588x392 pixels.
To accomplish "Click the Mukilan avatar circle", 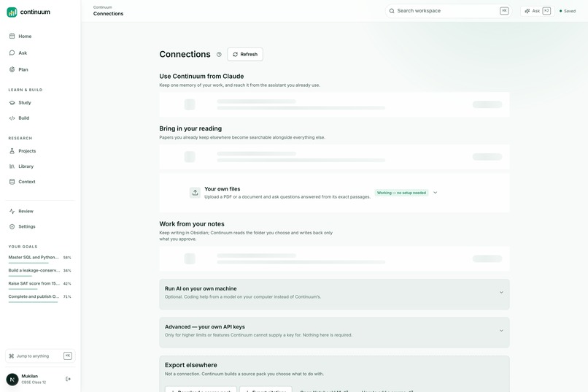I will [12, 380].
